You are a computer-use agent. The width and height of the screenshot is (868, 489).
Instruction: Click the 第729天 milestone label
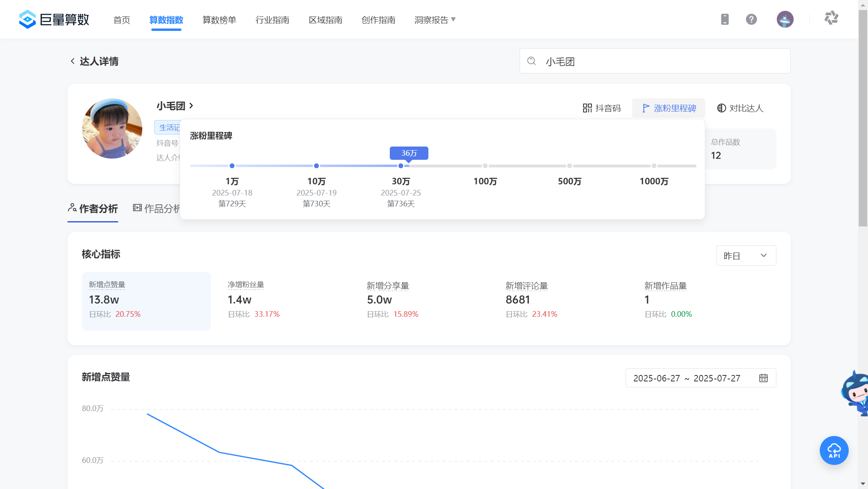[232, 204]
